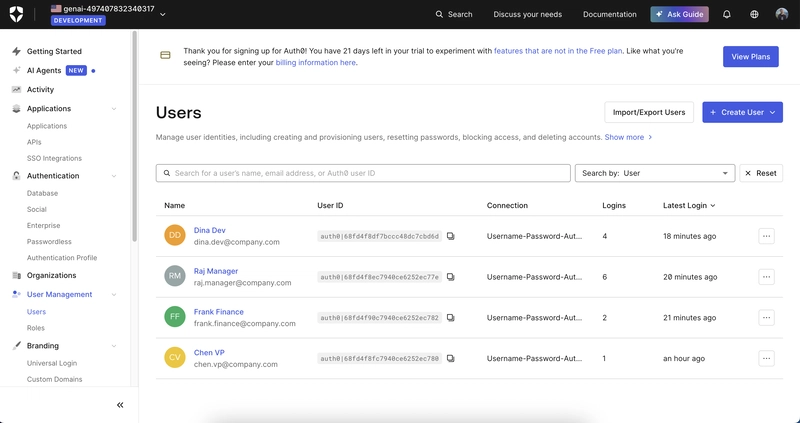Open the Dina Dev user link
Viewport: 800px width, 423px height.
pyautogui.click(x=209, y=230)
